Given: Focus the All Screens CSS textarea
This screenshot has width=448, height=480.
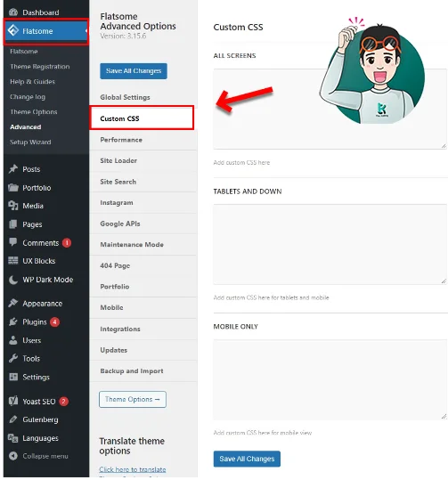Looking at the screenshot, I should [330, 109].
